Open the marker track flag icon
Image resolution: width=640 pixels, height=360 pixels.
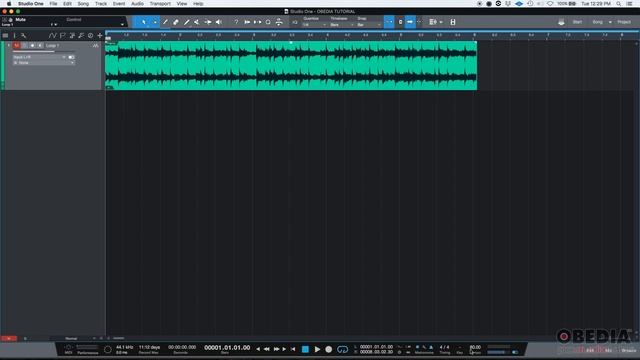click(x=62, y=36)
